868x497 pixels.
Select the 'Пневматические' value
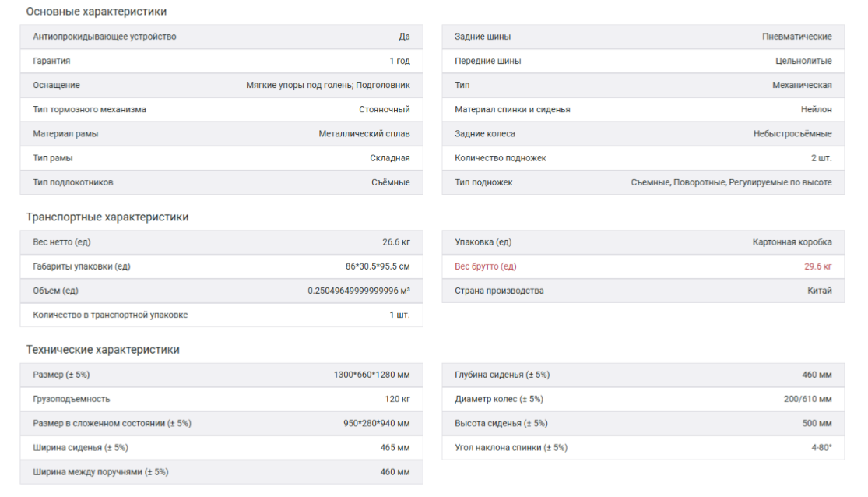[x=796, y=37]
